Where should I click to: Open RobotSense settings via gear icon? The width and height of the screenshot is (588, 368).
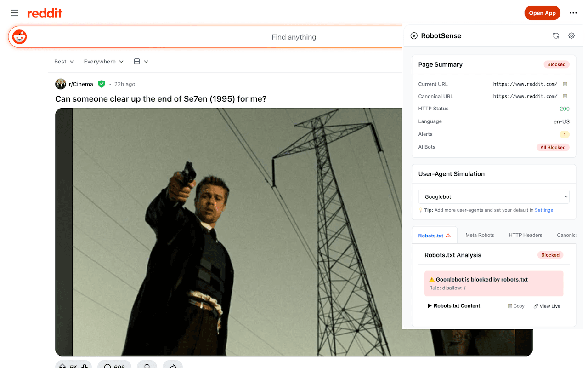coord(571,35)
